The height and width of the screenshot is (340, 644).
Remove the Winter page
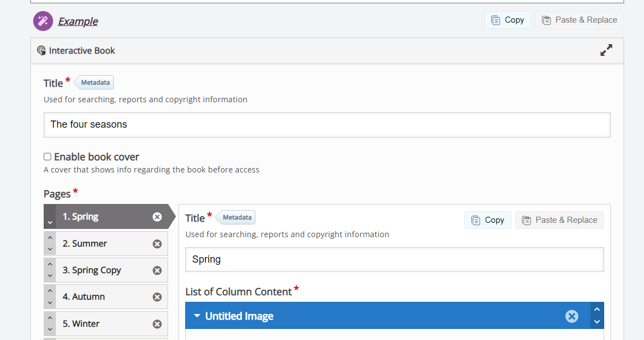pyautogui.click(x=157, y=324)
